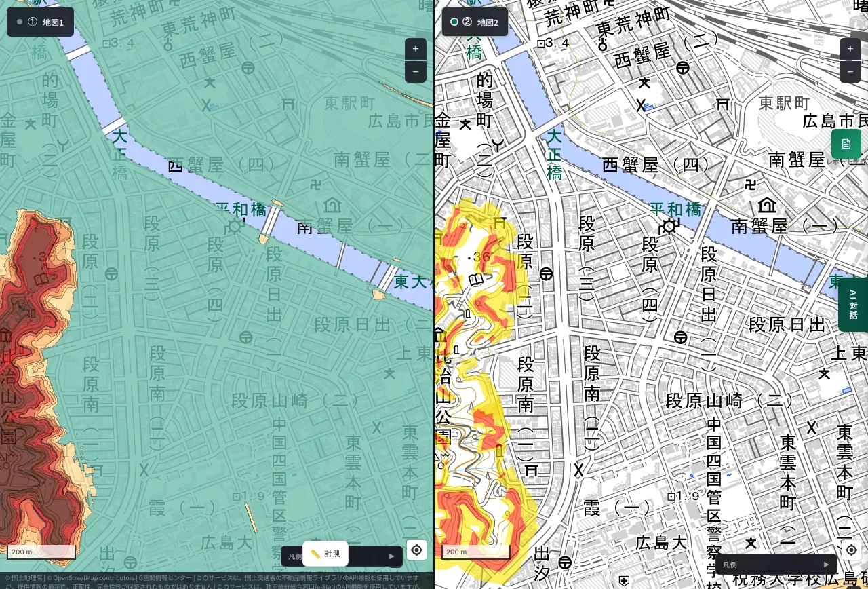
Task: Locate current position on left map
Action: [417, 550]
